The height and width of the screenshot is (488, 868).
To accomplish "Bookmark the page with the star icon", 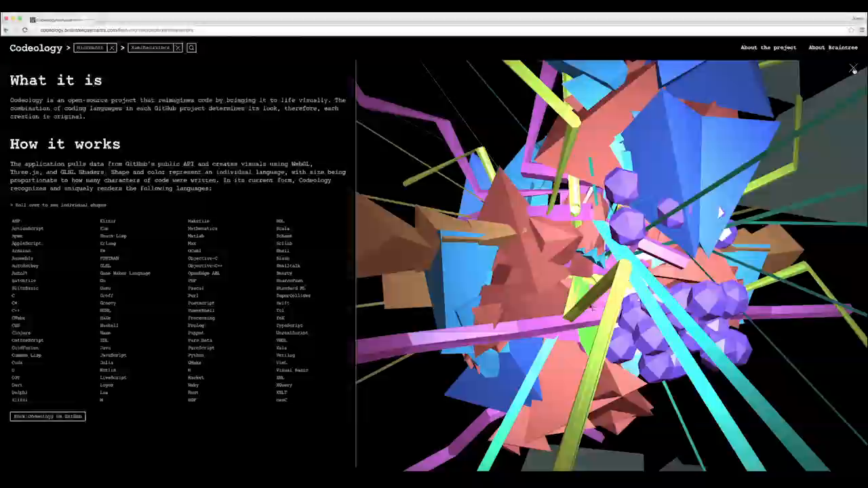I will [851, 30].
